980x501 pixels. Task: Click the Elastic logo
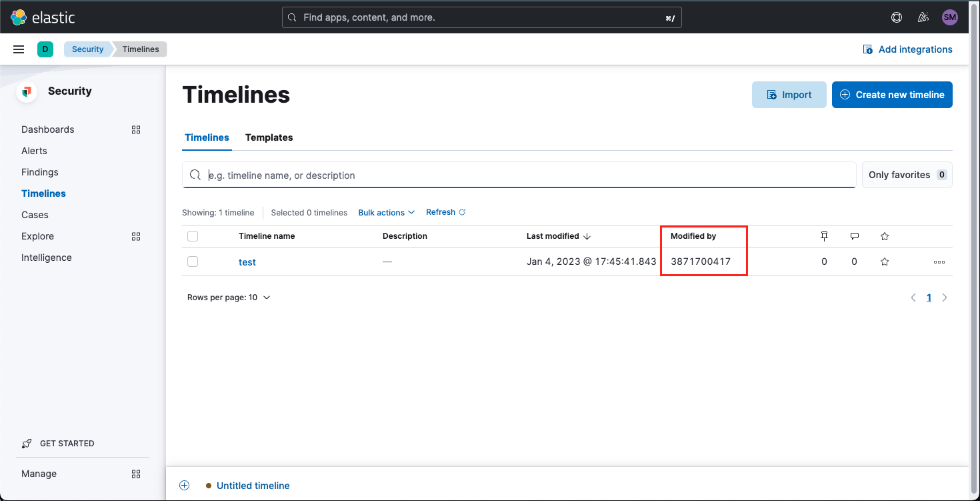[43, 17]
